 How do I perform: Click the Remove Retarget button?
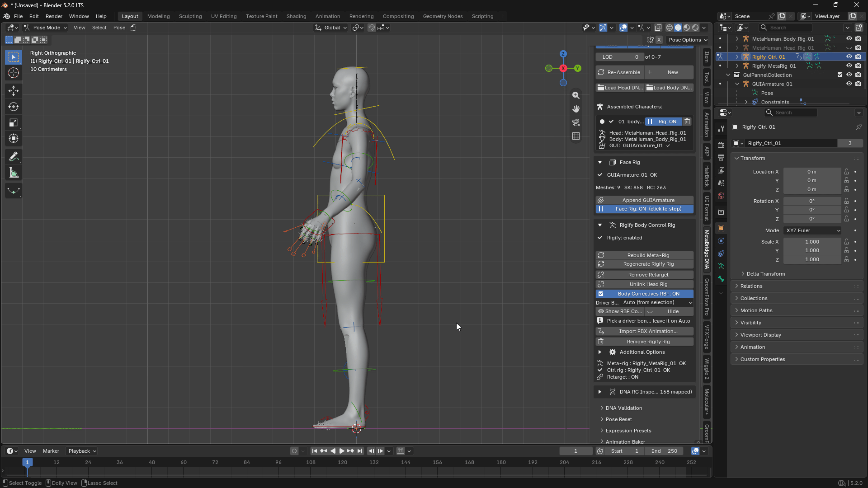point(644,275)
